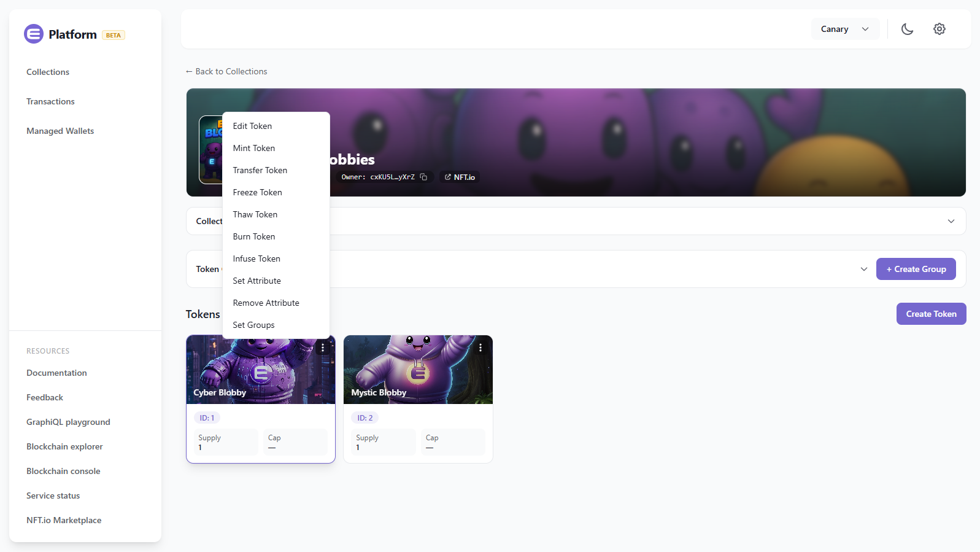Open Transactions in the sidebar

[x=50, y=101]
